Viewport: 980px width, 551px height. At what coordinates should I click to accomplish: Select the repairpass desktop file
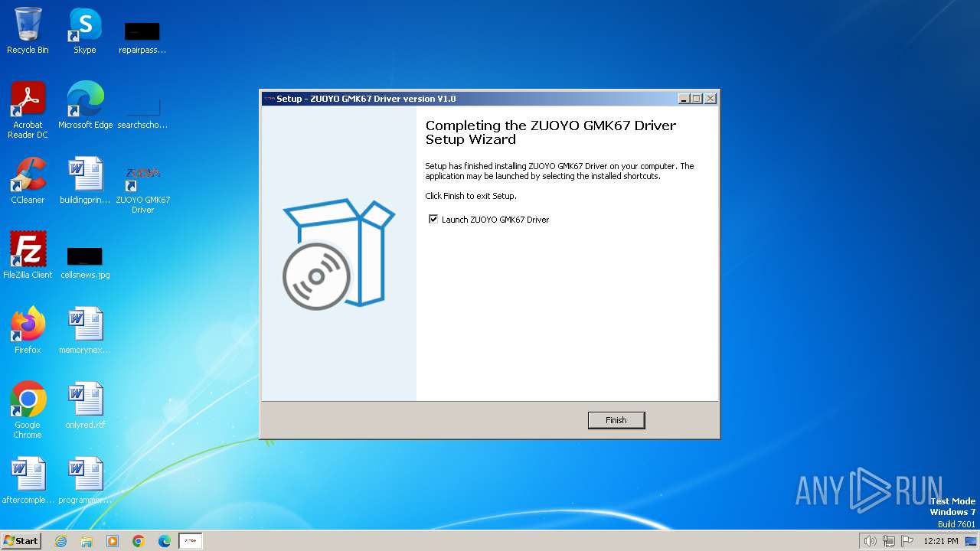click(x=142, y=38)
